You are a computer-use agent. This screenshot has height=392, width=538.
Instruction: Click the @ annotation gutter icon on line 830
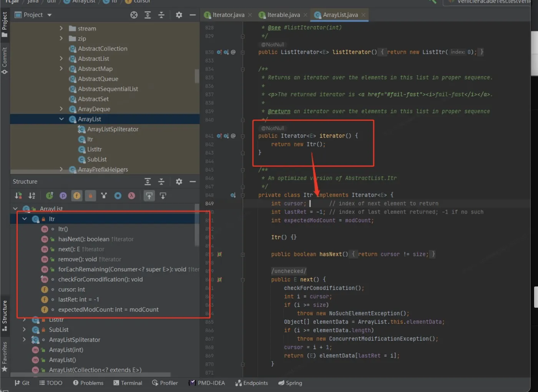(233, 52)
